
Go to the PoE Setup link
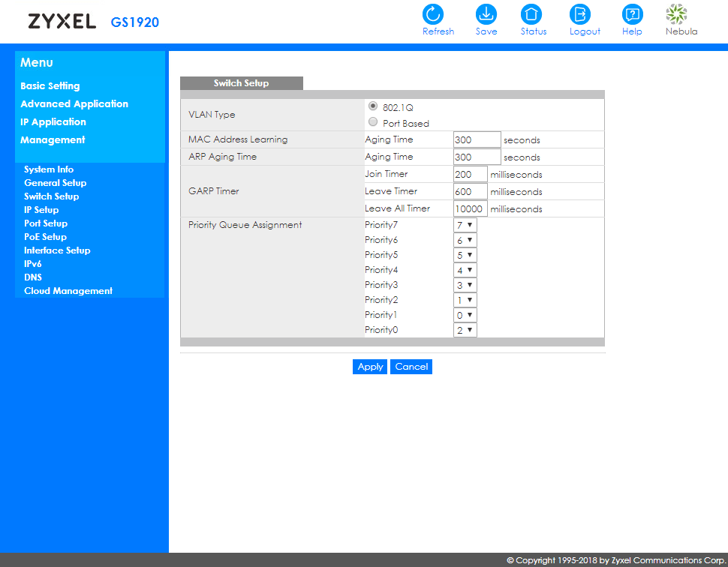point(45,237)
